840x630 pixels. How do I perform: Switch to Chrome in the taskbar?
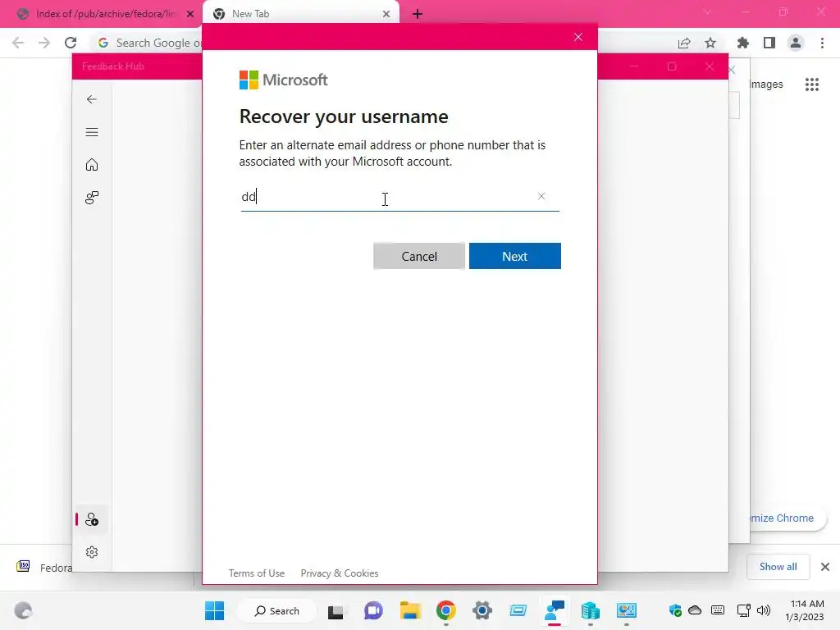click(445, 610)
